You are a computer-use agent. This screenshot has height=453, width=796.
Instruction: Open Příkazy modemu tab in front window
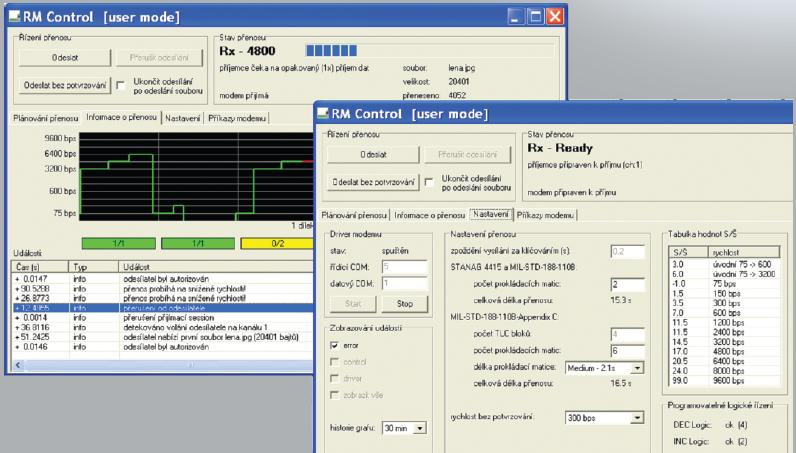(545, 215)
